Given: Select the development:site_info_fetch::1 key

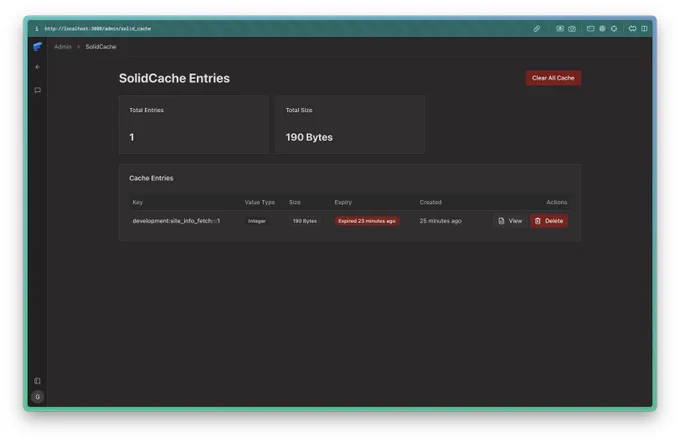Looking at the screenshot, I should click(x=176, y=221).
